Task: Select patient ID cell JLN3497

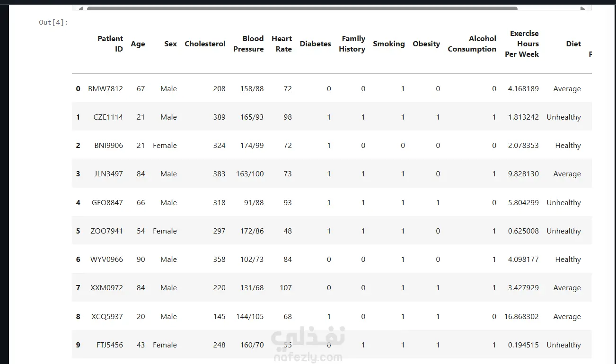Action: tap(108, 174)
